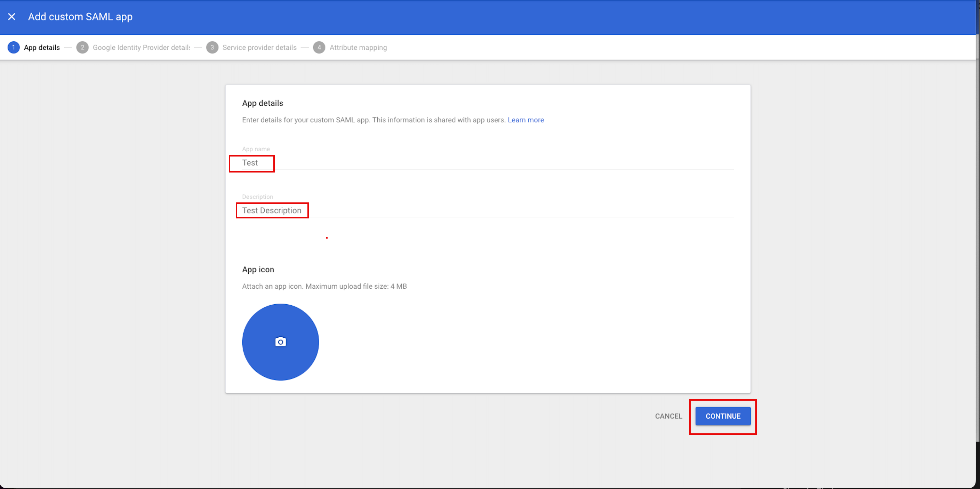Viewport: 980px width, 489px height.
Task: Click the step 4 number circle
Action: 319,48
